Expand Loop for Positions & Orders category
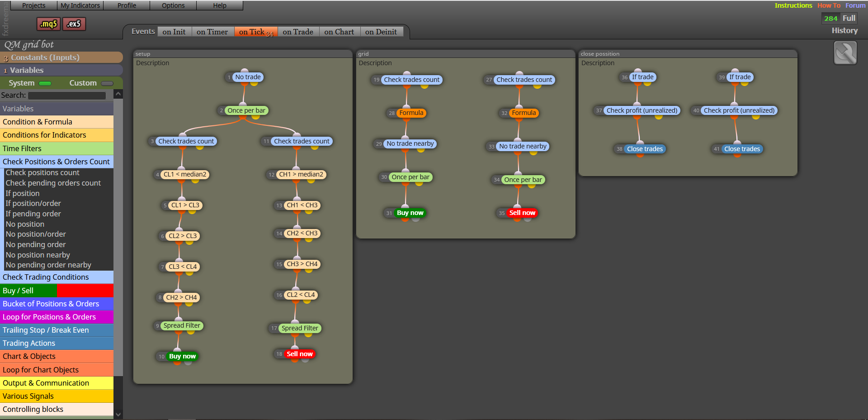 [x=57, y=317]
